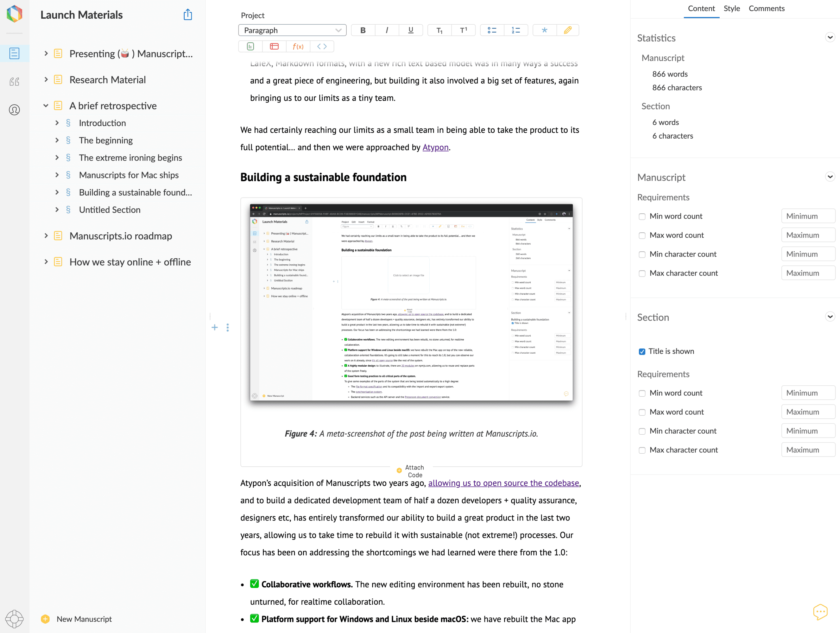Screen dimensions: 840x633
Task: Expand the Research Material tree item
Action: pyautogui.click(x=46, y=79)
